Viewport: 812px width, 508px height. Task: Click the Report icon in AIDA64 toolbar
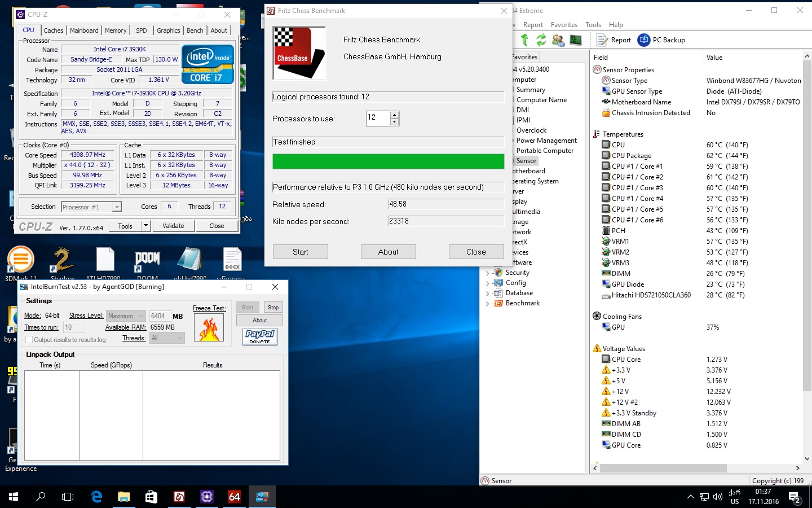click(602, 40)
